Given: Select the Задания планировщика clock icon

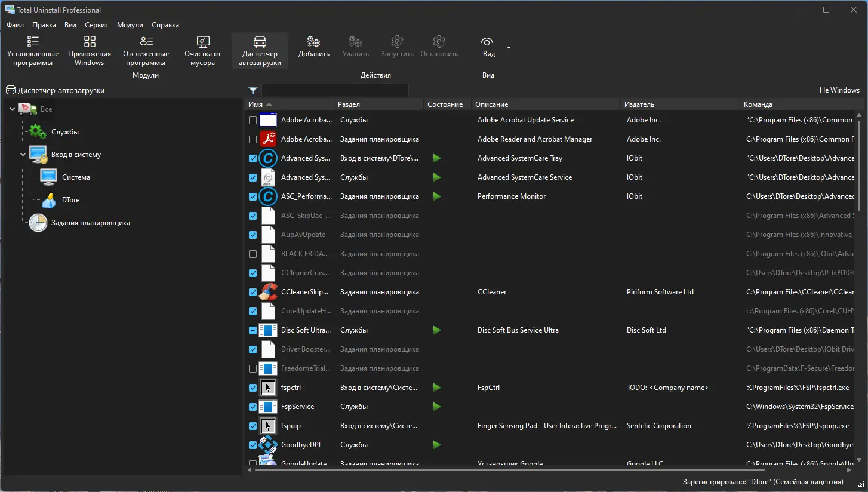Looking at the screenshot, I should tap(38, 223).
